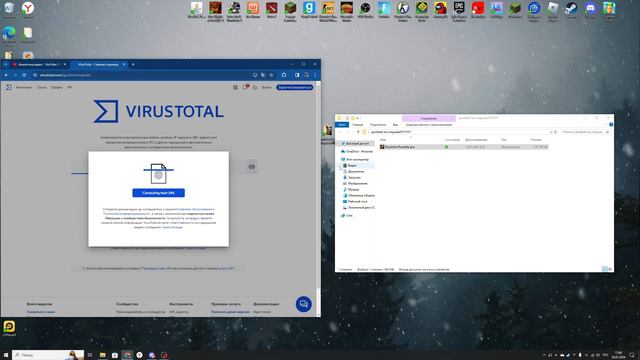Open the Windows Start menu
This screenshot has width=640, height=360.
click(6, 355)
